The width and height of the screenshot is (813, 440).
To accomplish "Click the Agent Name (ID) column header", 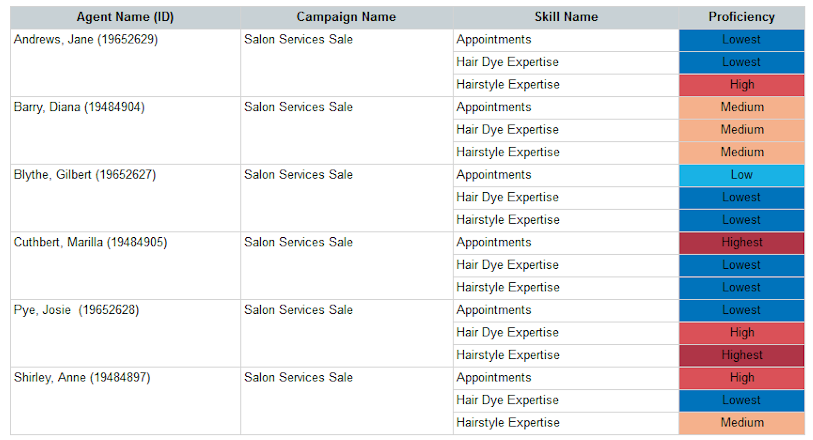I will click(x=125, y=17).
